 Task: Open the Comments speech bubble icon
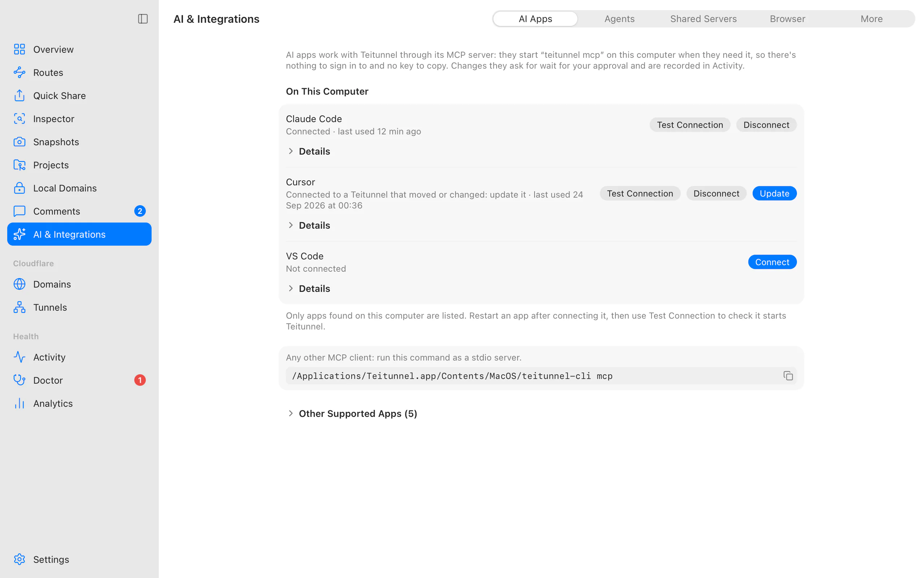[x=19, y=211]
